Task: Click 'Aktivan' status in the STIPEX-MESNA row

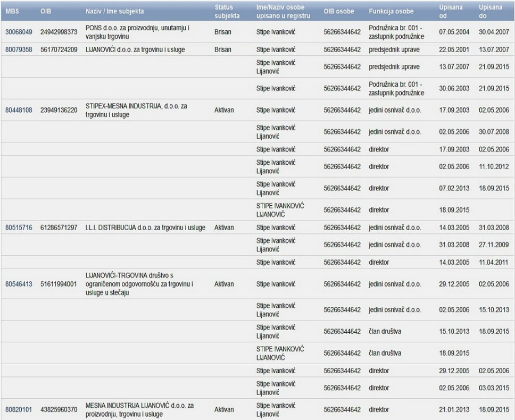Action: tap(224, 110)
